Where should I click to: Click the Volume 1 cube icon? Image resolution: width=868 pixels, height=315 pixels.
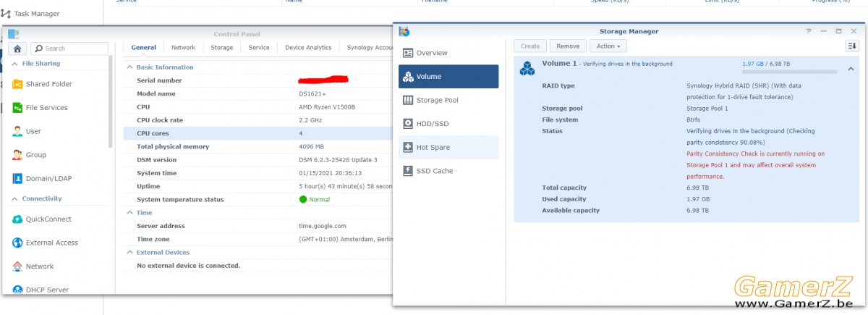527,67
